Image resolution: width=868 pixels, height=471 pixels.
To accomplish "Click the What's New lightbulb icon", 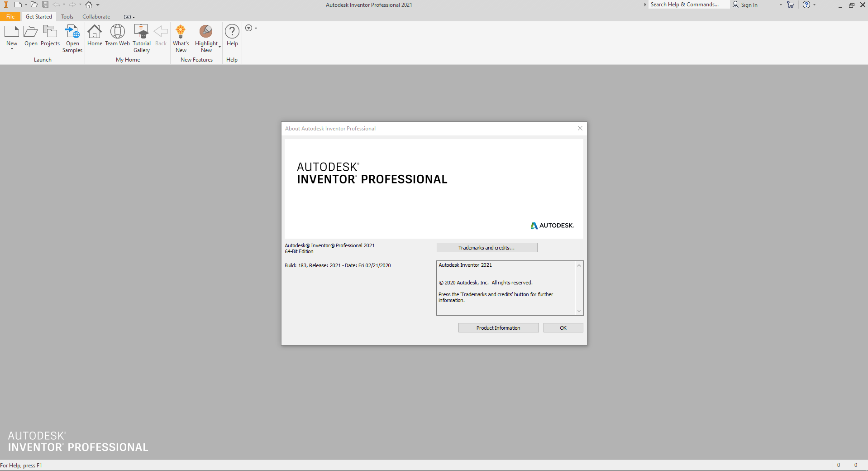I will click(x=181, y=32).
